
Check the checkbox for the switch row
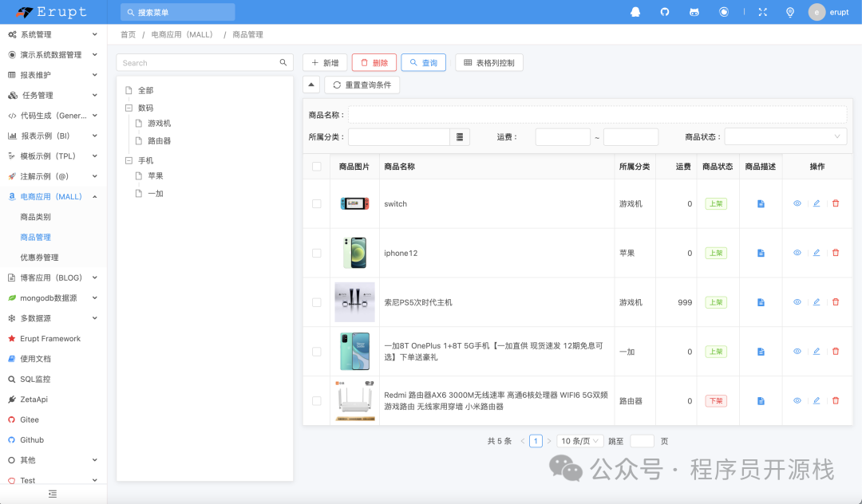click(317, 203)
